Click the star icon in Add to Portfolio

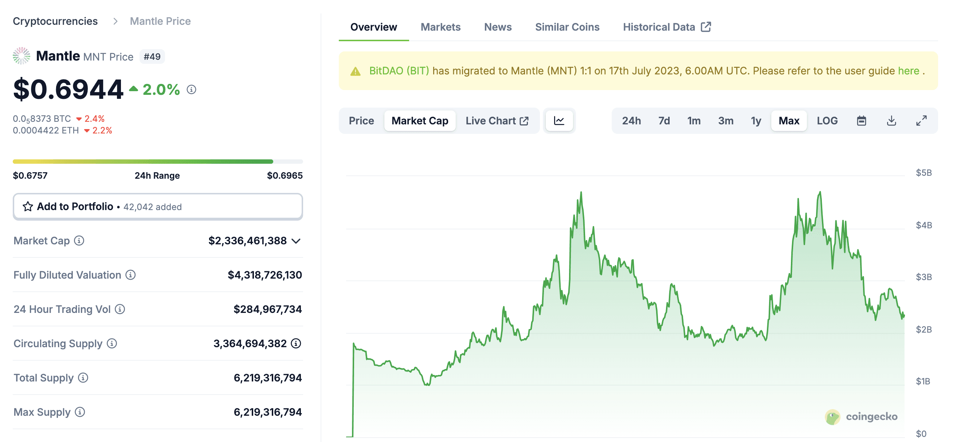click(x=28, y=206)
